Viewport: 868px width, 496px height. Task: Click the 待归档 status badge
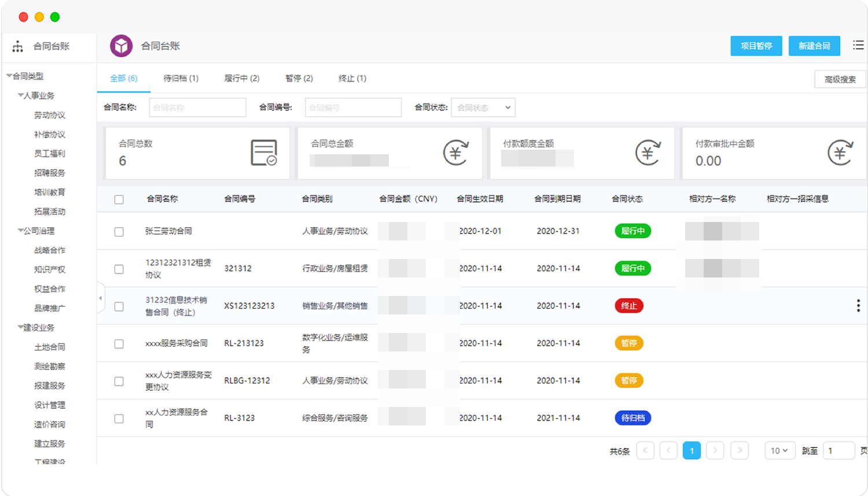point(632,418)
